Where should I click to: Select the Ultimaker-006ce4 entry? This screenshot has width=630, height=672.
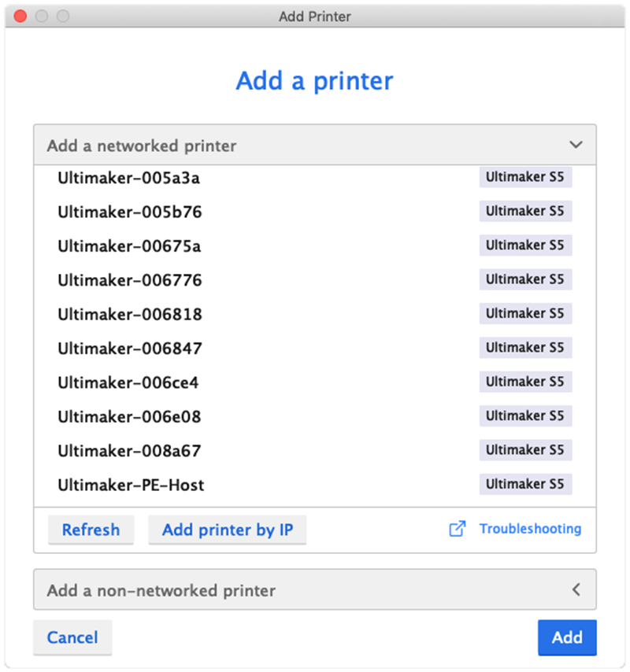point(128,382)
